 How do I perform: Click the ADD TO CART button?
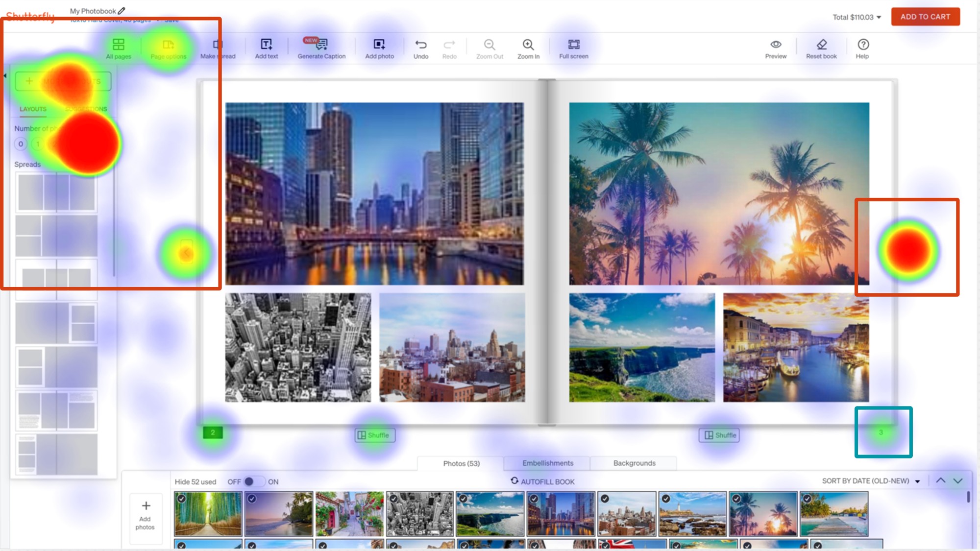925,17
